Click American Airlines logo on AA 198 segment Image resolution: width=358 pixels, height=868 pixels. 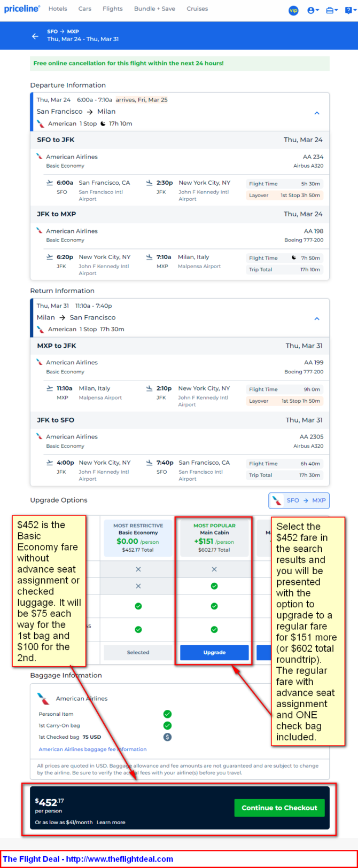[40, 231]
